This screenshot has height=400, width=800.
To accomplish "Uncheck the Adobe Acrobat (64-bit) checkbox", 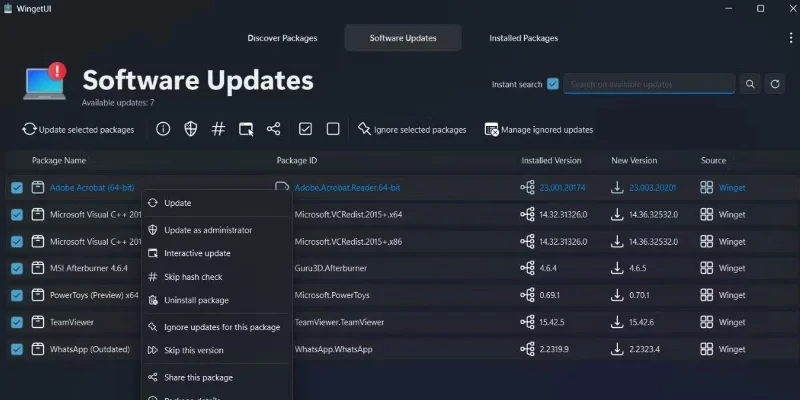I will click(17, 188).
